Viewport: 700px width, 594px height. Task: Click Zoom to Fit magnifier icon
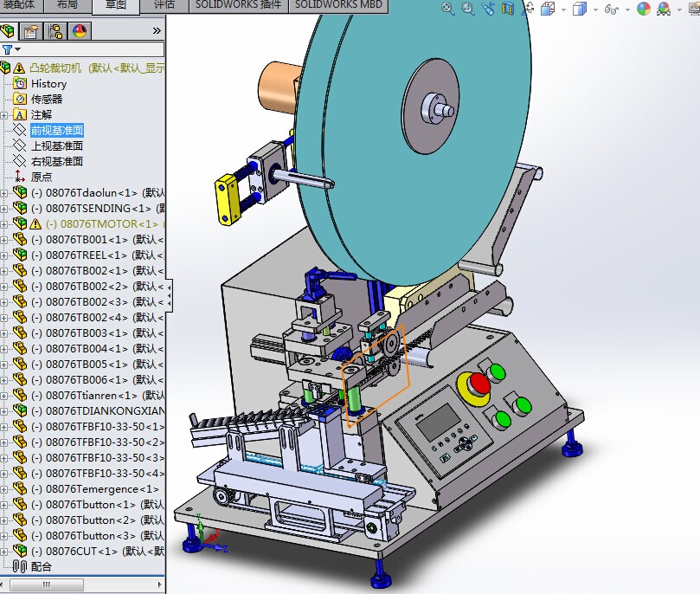(447, 9)
